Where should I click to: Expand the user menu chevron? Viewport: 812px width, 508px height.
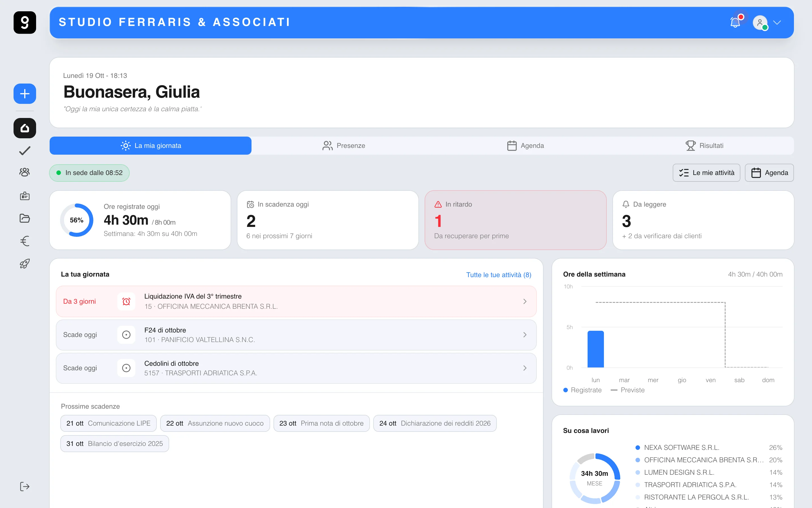777,23
